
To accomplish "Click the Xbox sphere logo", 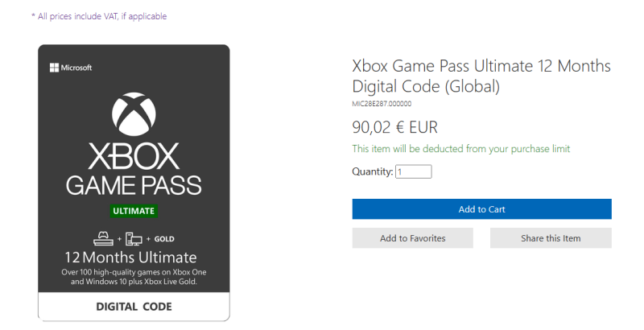I will (x=134, y=115).
